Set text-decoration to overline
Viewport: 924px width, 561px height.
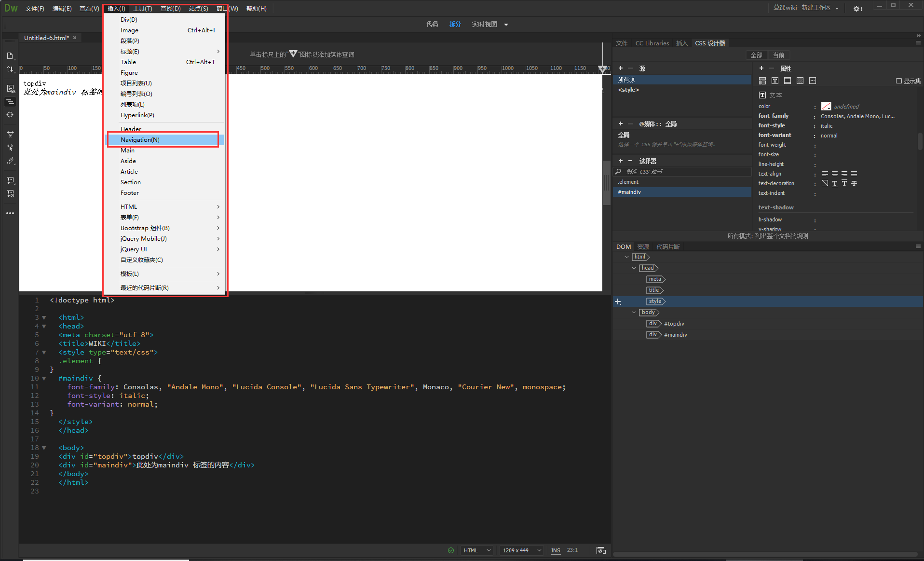844,183
